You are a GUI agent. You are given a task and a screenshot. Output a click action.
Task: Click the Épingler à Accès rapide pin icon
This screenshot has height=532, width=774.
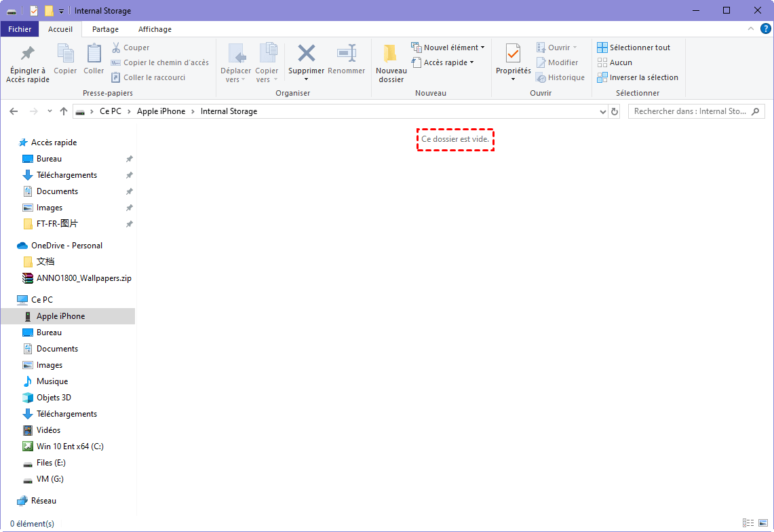pos(27,54)
